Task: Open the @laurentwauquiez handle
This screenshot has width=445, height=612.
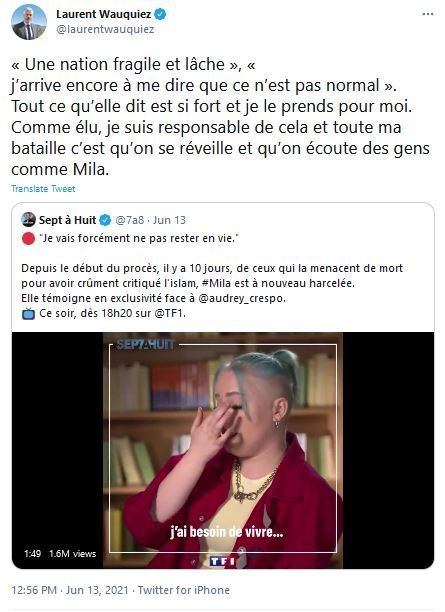Action: click(105, 30)
